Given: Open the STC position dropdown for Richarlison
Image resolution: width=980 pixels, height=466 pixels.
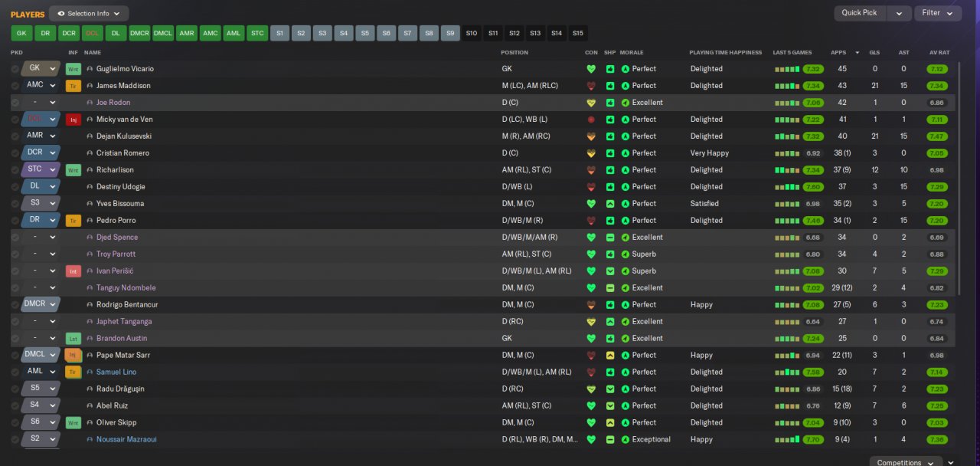Looking at the screenshot, I should coord(41,170).
